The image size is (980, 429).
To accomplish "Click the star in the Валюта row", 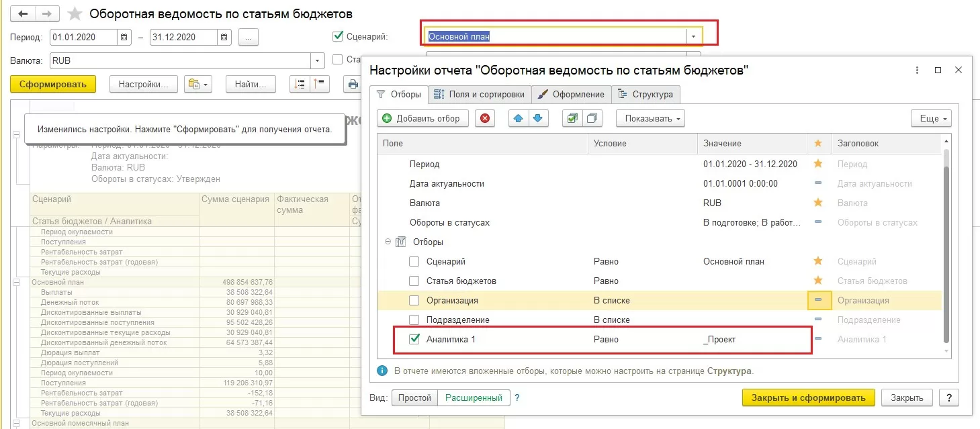I will 818,203.
